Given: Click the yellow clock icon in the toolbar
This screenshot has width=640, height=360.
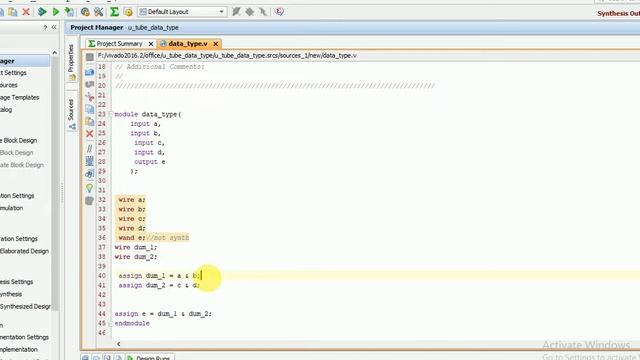Looking at the screenshot, I should [128, 12].
